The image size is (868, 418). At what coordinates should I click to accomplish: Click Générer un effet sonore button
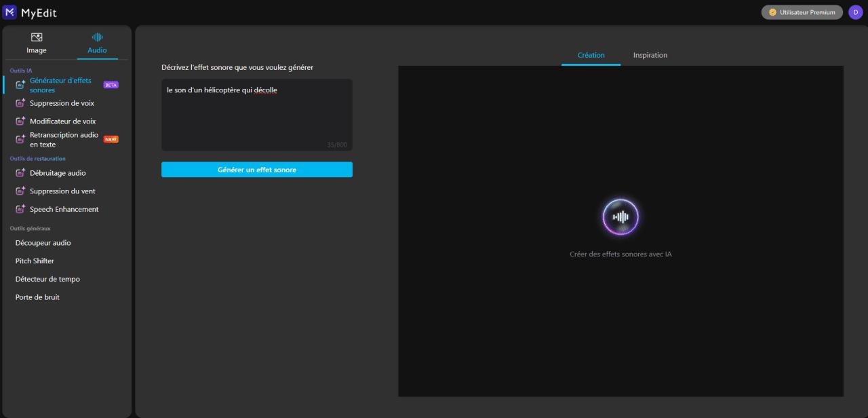pos(257,170)
